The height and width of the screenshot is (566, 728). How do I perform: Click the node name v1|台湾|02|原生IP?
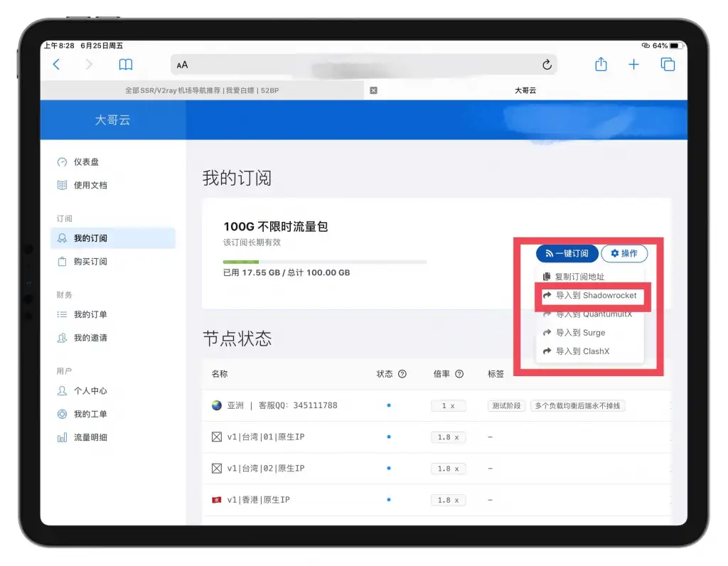tap(266, 469)
